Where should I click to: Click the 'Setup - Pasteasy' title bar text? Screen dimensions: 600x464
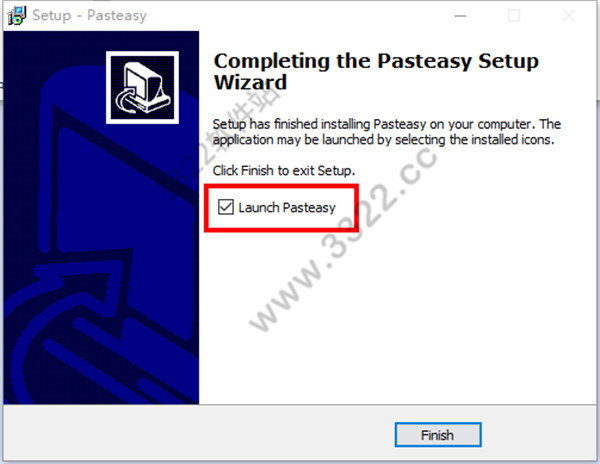coord(90,16)
